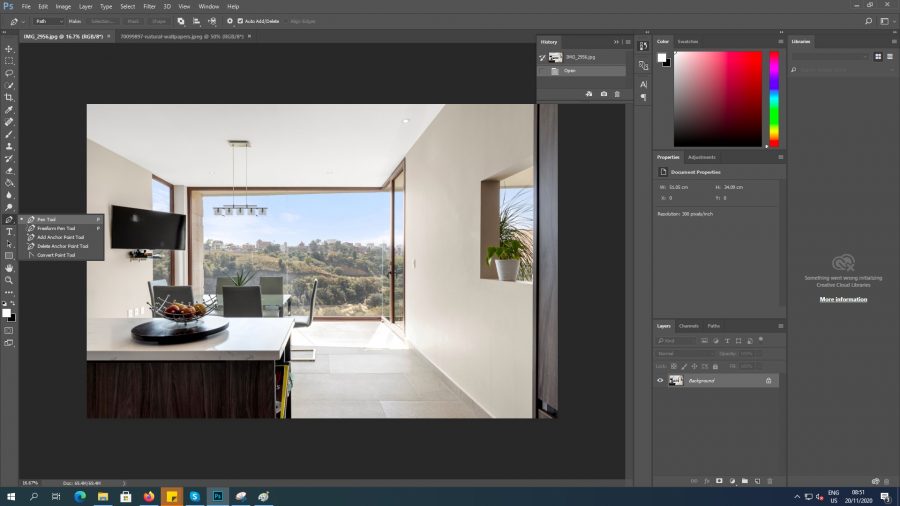Open the Layers panel menu

pos(781,326)
